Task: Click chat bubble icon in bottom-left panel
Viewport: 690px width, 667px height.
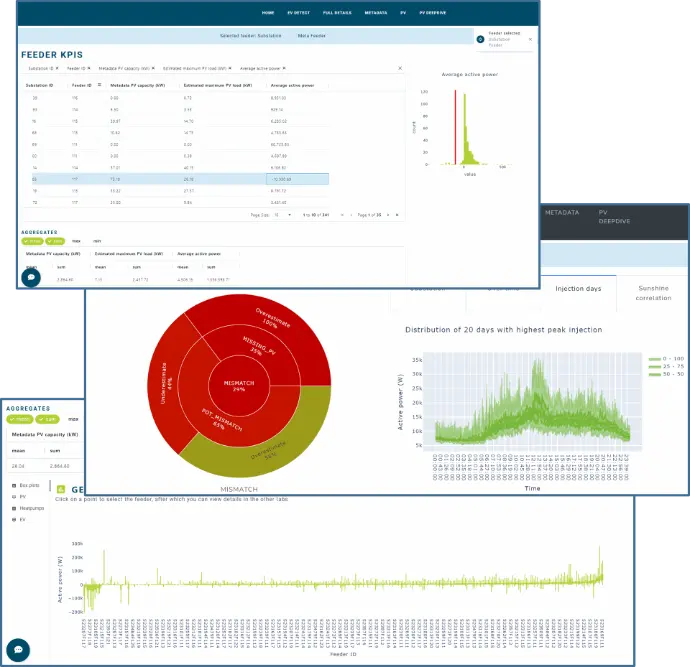Action: tap(18, 648)
